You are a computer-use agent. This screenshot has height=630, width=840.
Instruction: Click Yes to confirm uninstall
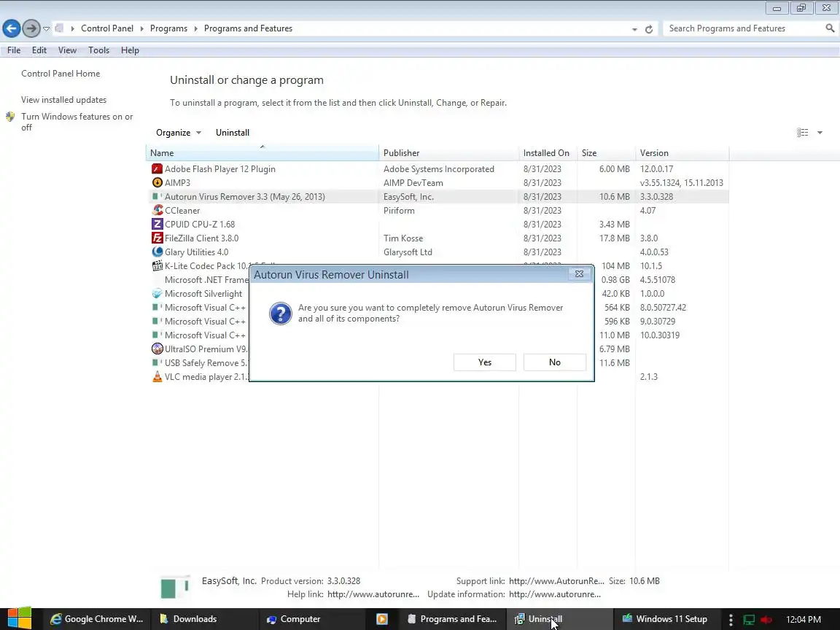click(485, 362)
